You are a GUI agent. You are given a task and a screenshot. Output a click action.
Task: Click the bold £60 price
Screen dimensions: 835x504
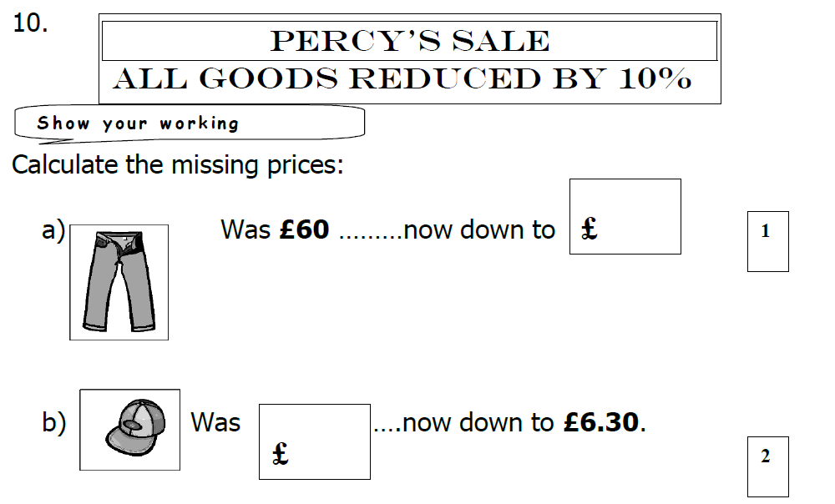pos(304,230)
